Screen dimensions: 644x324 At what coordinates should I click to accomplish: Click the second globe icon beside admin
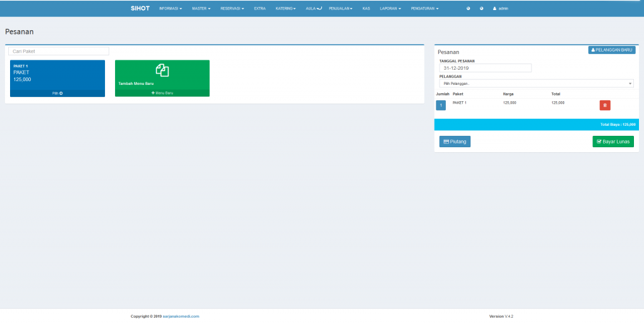coord(481,8)
